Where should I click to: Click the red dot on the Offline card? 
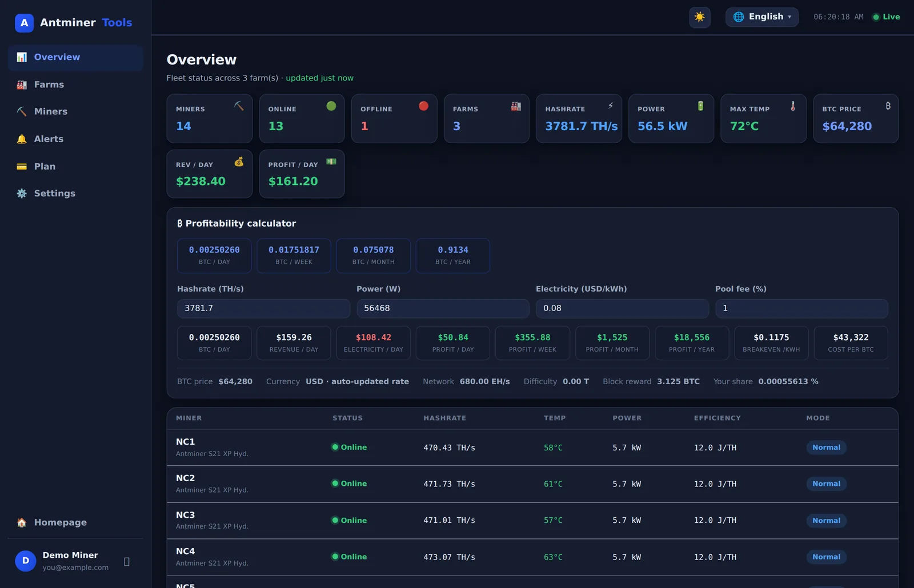pyautogui.click(x=423, y=106)
